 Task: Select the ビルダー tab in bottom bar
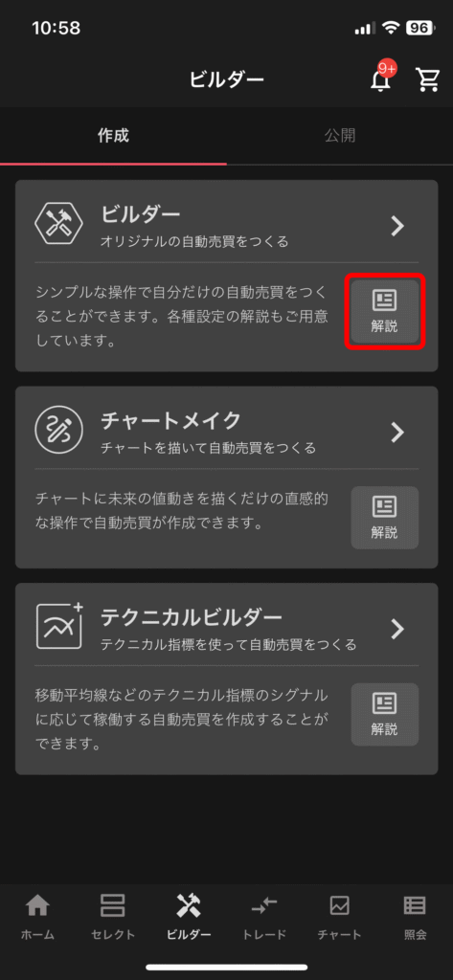(x=189, y=916)
